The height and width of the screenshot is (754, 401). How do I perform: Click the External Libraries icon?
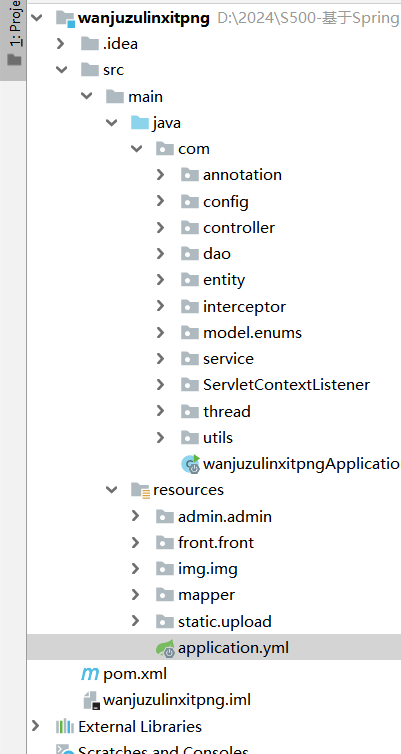point(65,726)
